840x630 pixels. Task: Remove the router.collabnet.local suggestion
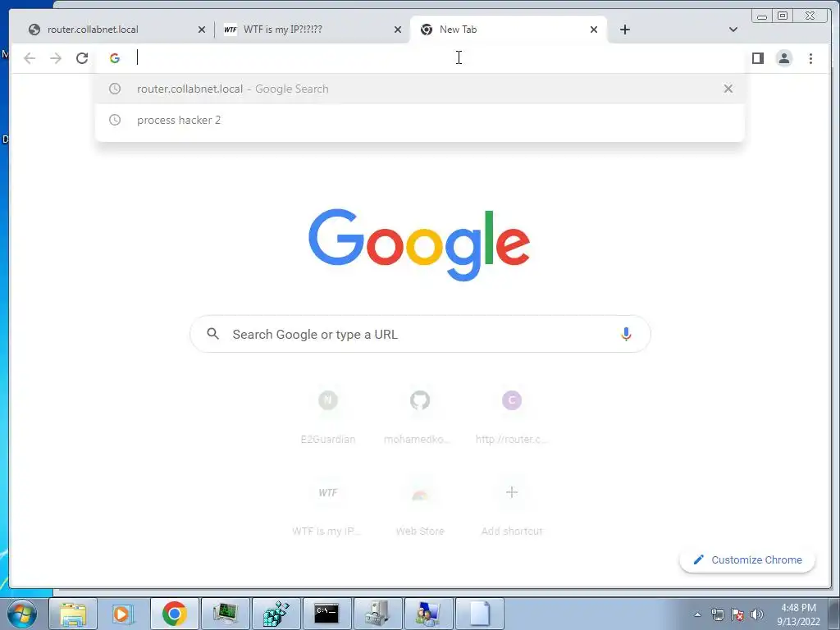point(728,89)
